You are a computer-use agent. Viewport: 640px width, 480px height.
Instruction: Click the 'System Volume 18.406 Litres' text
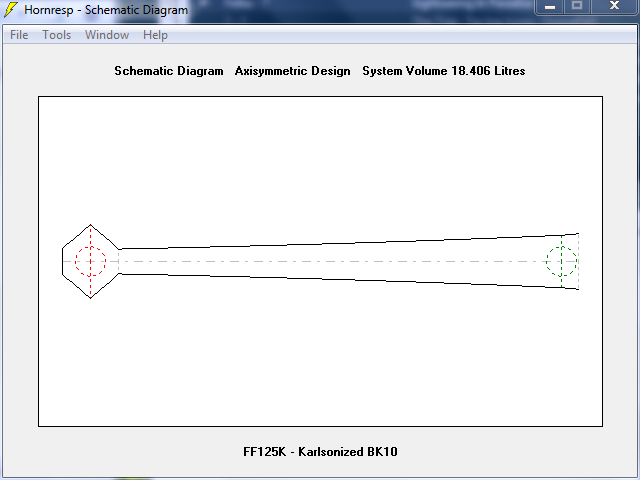point(444,71)
